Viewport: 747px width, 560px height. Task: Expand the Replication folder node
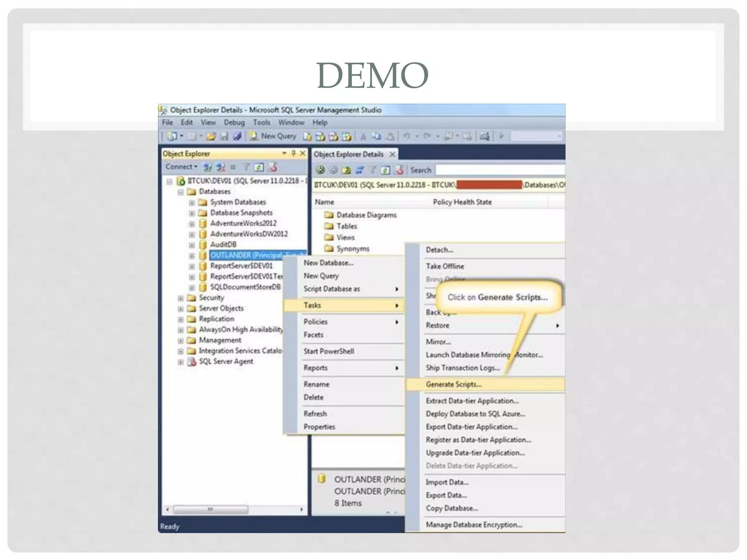tap(181, 319)
